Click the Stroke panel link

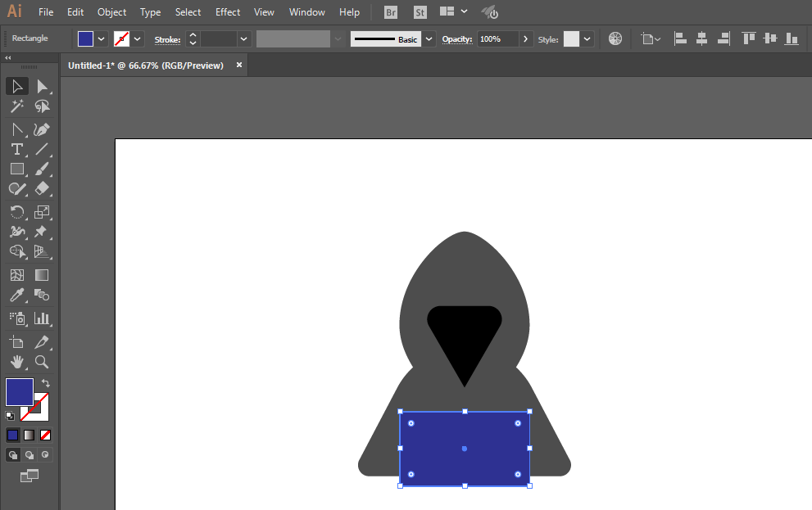click(167, 39)
